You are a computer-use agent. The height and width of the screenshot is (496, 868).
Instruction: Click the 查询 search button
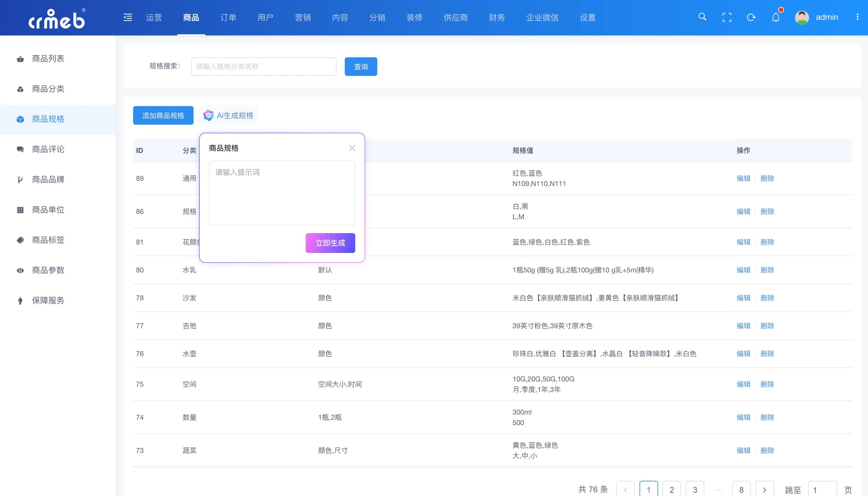[x=361, y=66]
